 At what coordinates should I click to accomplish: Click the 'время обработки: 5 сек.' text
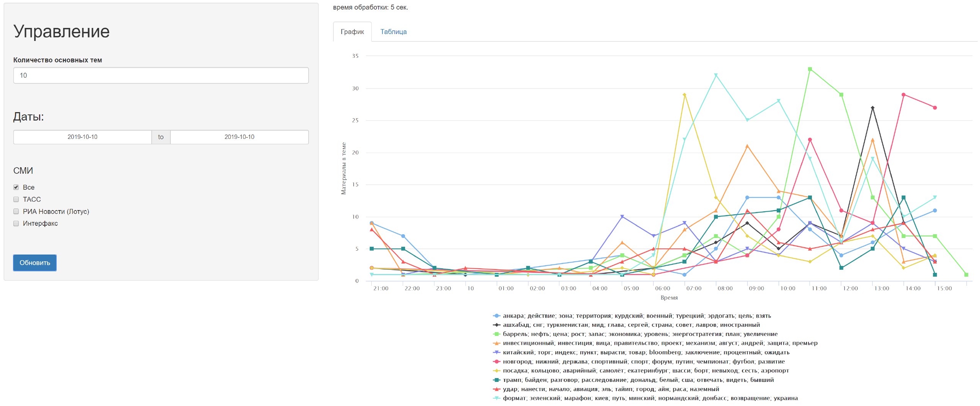[x=371, y=7]
